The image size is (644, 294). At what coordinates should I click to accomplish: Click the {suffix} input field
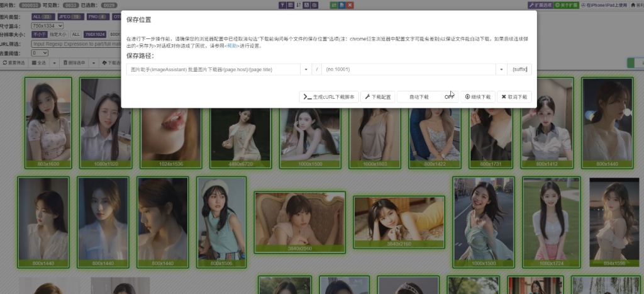[x=519, y=69]
